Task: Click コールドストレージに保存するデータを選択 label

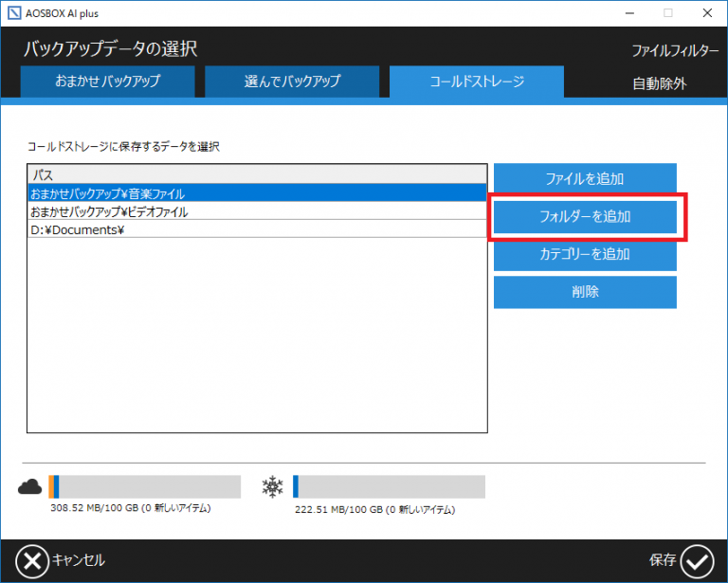Action: pos(123,147)
